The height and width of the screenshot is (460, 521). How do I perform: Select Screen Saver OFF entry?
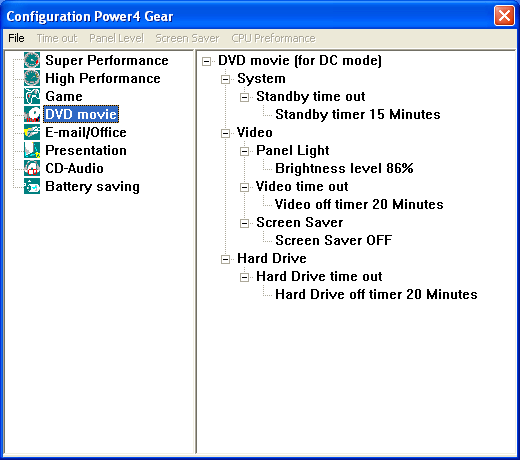tap(333, 240)
